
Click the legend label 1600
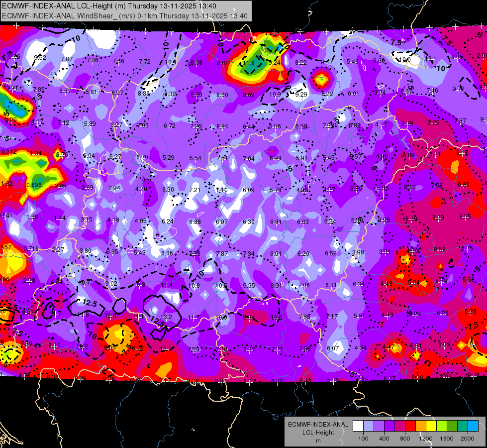[x=446, y=439]
